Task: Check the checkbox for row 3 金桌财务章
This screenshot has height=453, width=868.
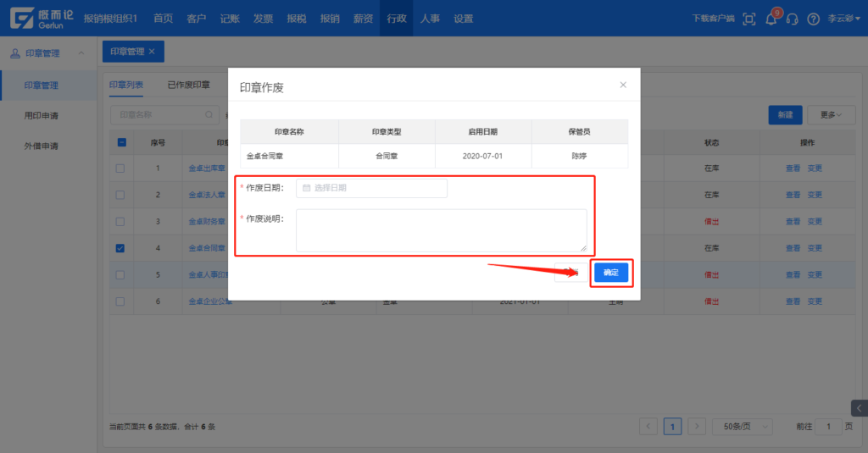Action: pos(120,221)
